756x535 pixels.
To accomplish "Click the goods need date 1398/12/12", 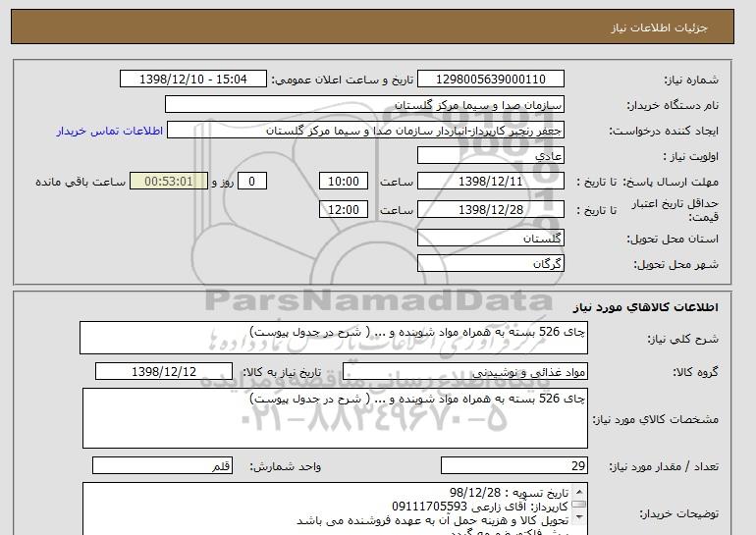I will pos(164,372).
